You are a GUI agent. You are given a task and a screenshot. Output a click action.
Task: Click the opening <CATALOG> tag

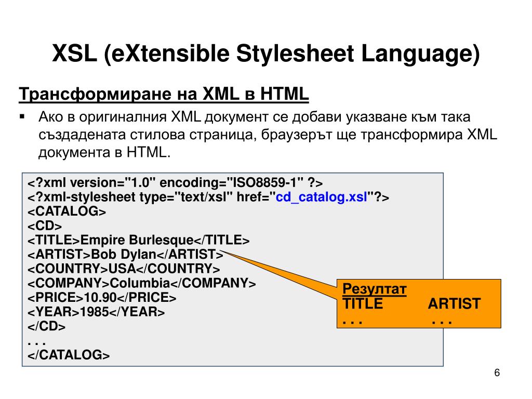click(66, 212)
